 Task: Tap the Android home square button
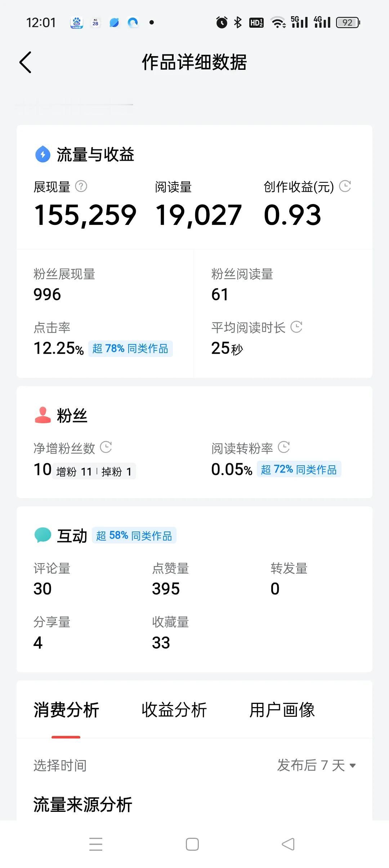192,844
